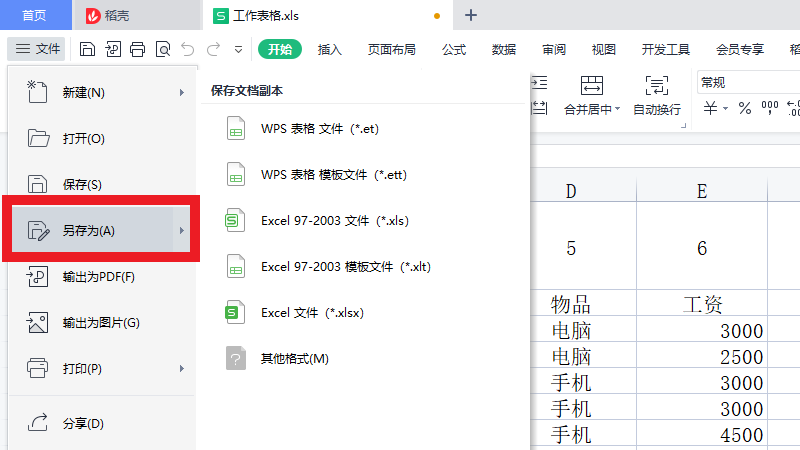Select WPS 表格 文件 (*.et) format
This screenshot has height=450, width=800.
[x=319, y=129]
